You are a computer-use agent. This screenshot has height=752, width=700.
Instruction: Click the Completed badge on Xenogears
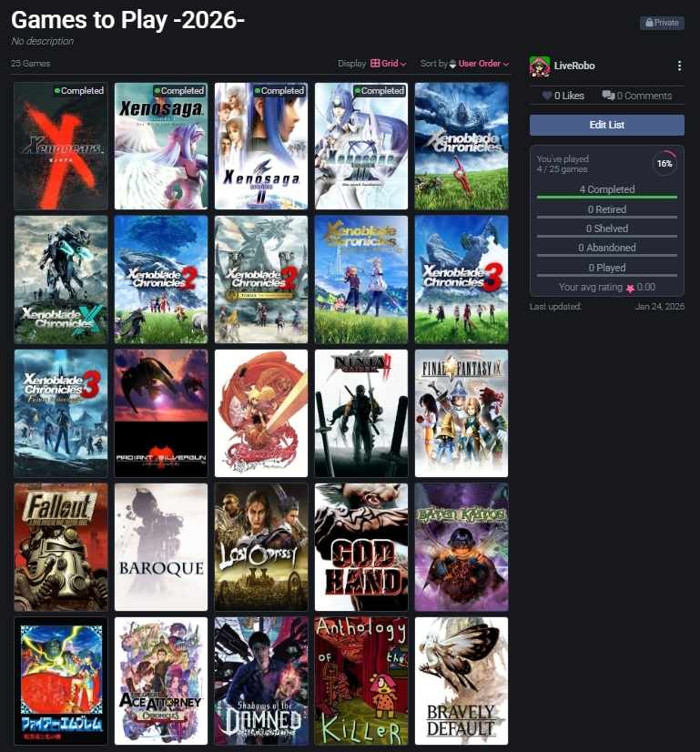(x=79, y=91)
